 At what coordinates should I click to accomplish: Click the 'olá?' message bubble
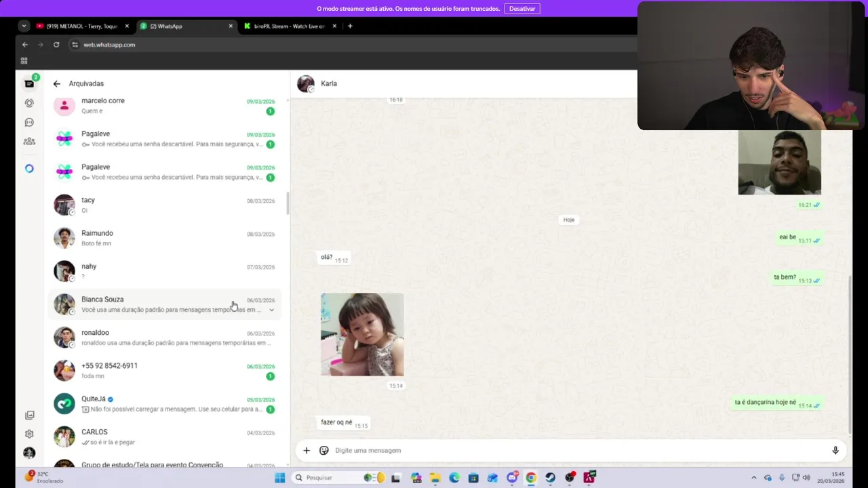coord(334,258)
